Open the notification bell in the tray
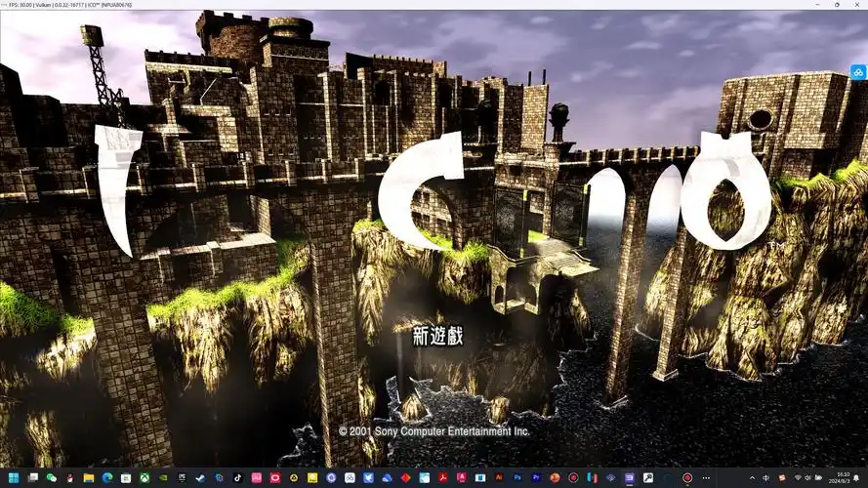The height and width of the screenshot is (488, 868). tap(856, 477)
